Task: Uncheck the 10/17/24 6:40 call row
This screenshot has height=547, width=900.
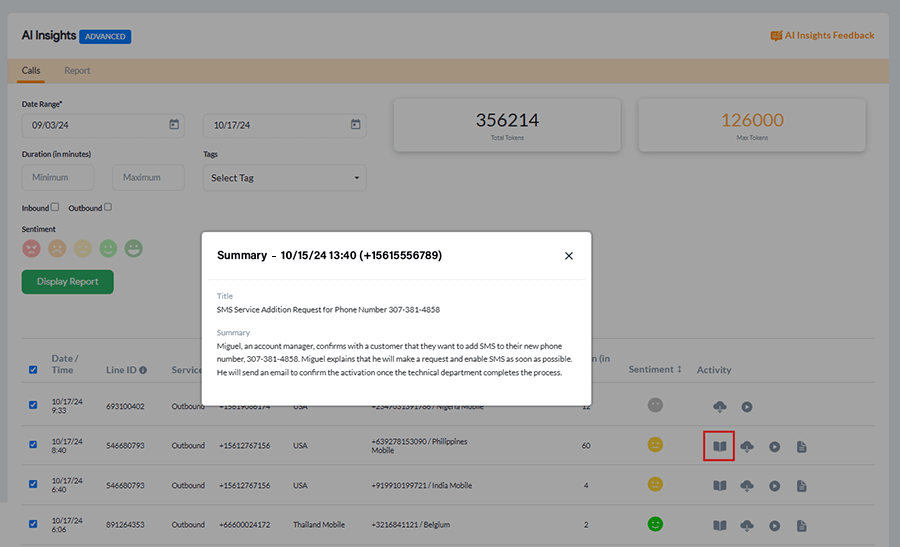Action: click(33, 484)
